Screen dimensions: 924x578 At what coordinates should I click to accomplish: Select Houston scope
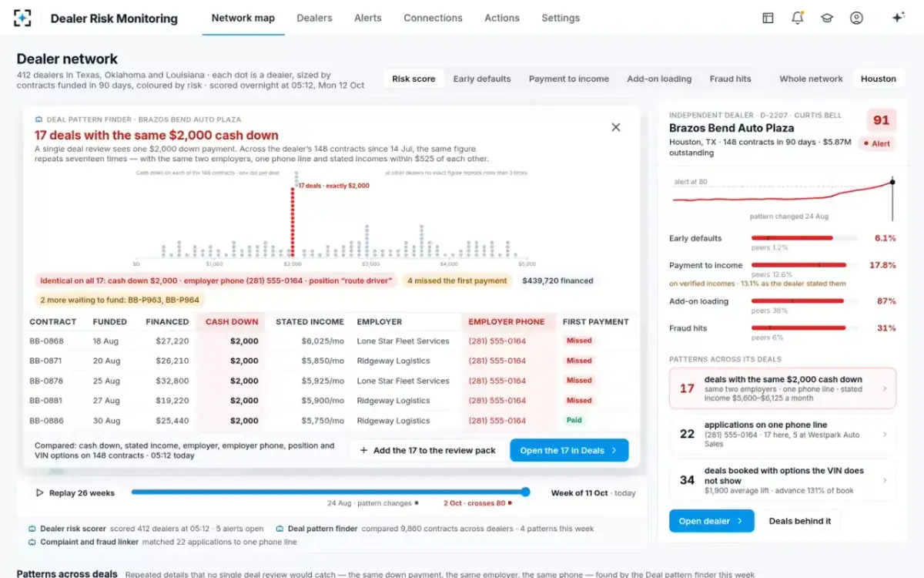pyautogui.click(x=879, y=79)
